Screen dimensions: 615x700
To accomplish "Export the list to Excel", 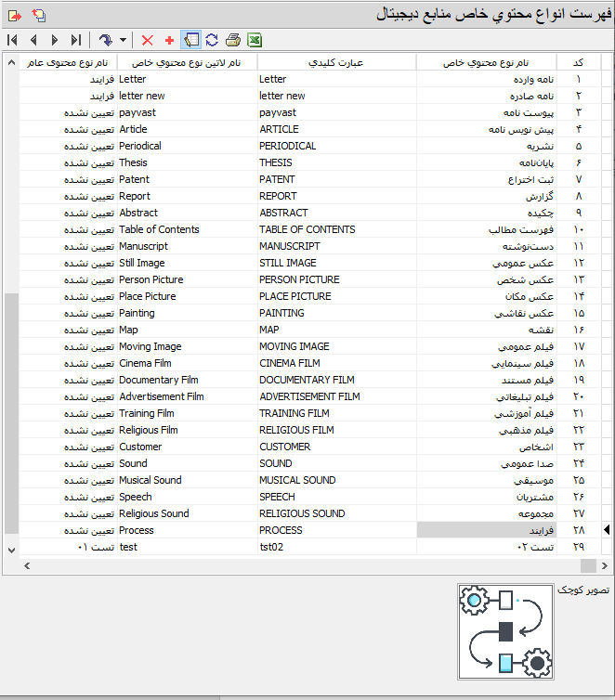I will tap(254, 40).
